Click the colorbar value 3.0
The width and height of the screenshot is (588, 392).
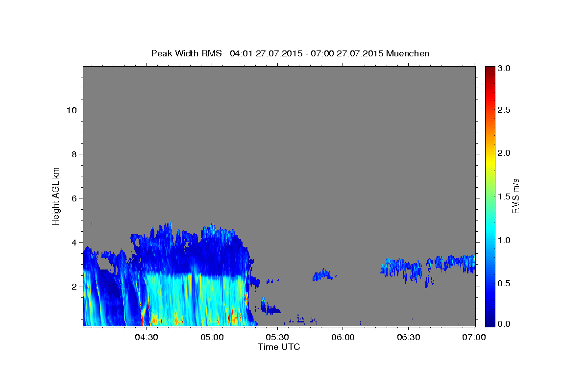pyautogui.click(x=504, y=69)
